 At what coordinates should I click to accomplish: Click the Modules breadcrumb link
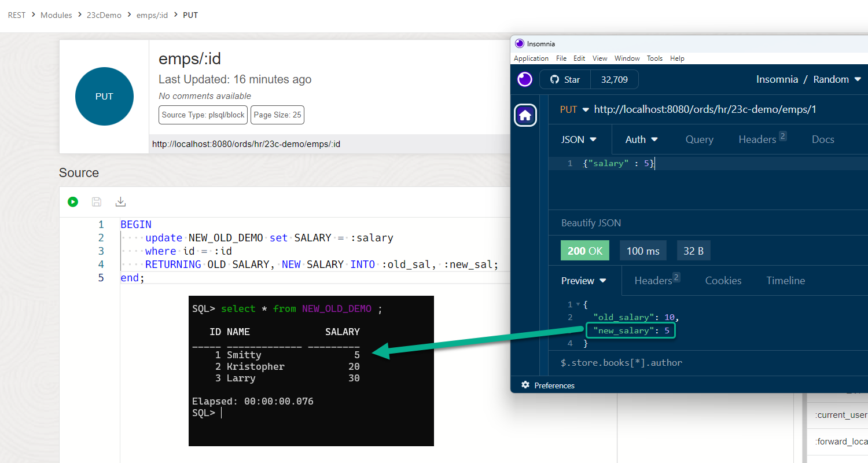coord(56,15)
